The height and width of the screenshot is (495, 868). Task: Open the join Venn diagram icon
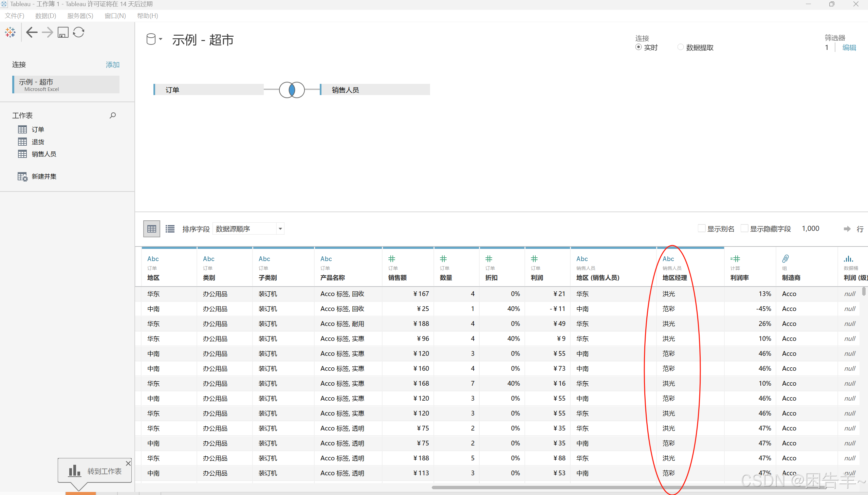point(292,90)
